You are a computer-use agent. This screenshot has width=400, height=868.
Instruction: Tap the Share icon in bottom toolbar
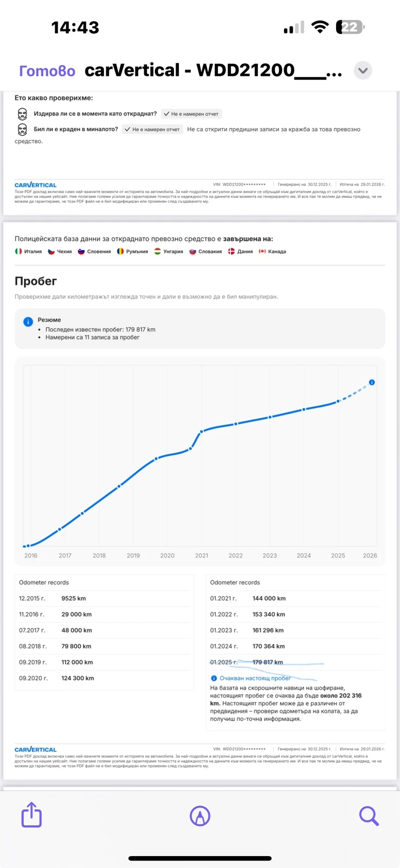(x=31, y=815)
